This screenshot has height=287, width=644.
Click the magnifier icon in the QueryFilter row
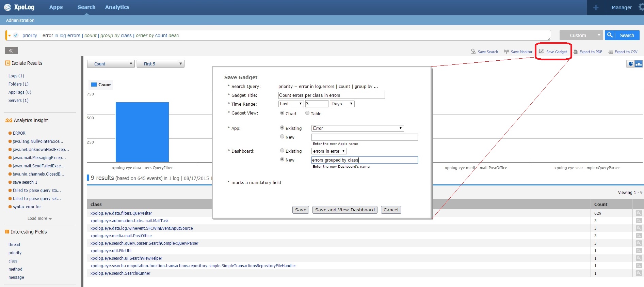click(639, 213)
